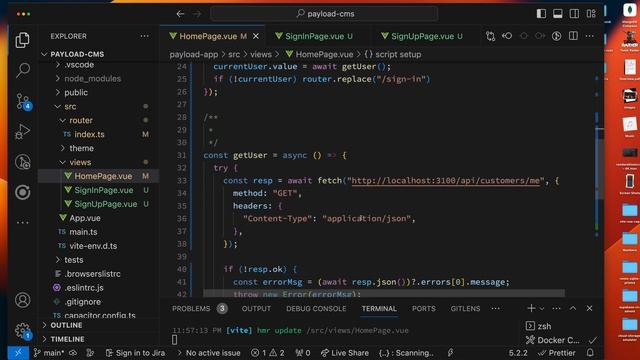The height and width of the screenshot is (360, 640).
Task: Toggle the secondary side bar layout icon
Action: [574, 13]
